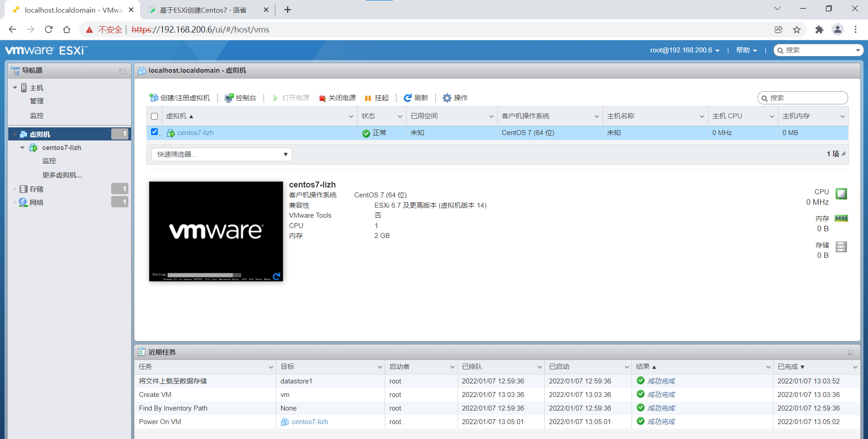Click the VMware ESXi logo
This screenshot has width=868, height=439.
(46, 50)
